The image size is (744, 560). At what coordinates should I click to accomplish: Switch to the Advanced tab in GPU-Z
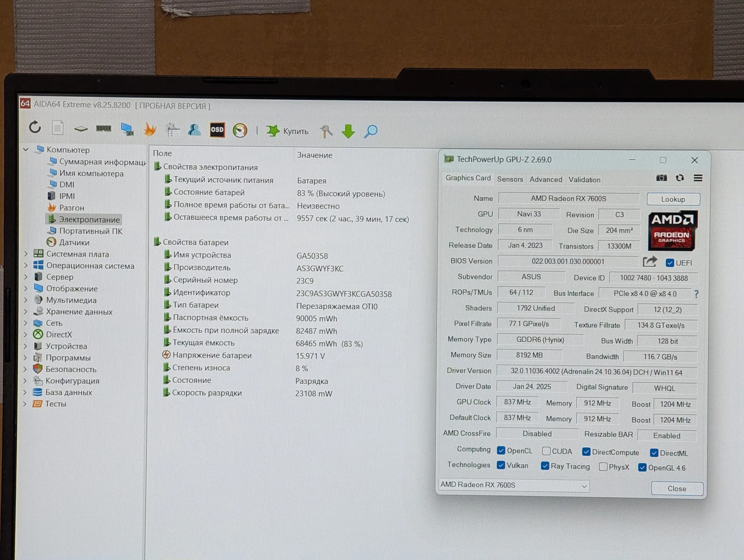(546, 180)
